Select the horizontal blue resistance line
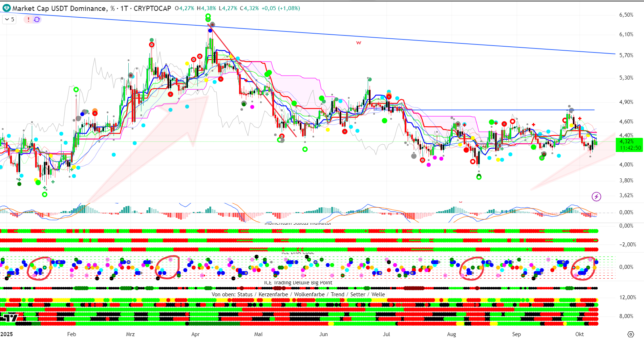Screen dimensions: 644x339 click(506, 110)
